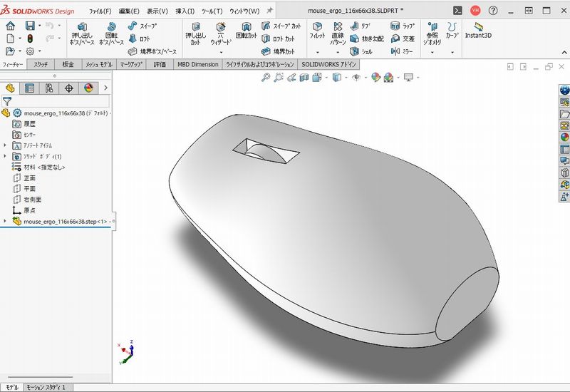Expand the Solid Bodies (ソリッド ボディ) node
The height and width of the screenshot is (392, 570).
click(5, 156)
